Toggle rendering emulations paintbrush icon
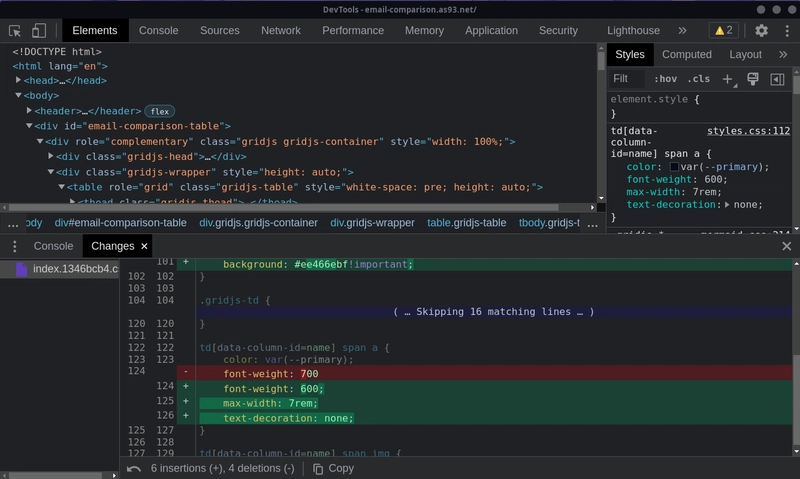This screenshot has height=479, width=800. [x=753, y=79]
